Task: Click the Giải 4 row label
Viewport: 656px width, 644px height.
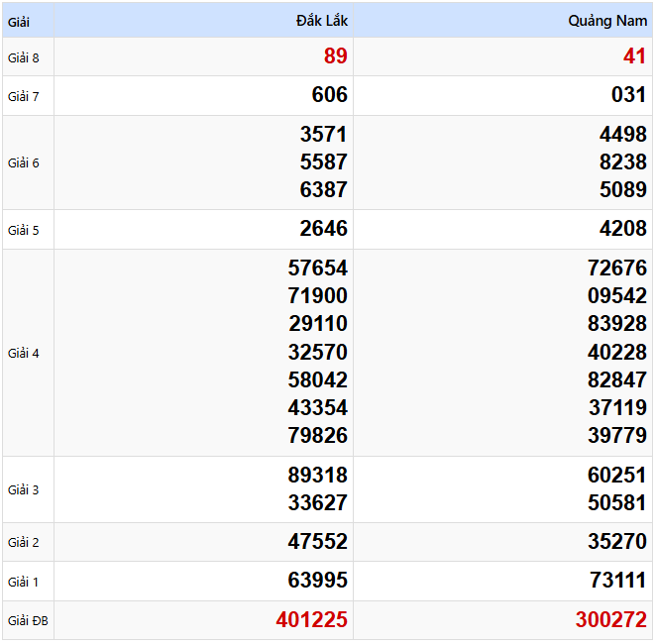Action: tap(24, 353)
